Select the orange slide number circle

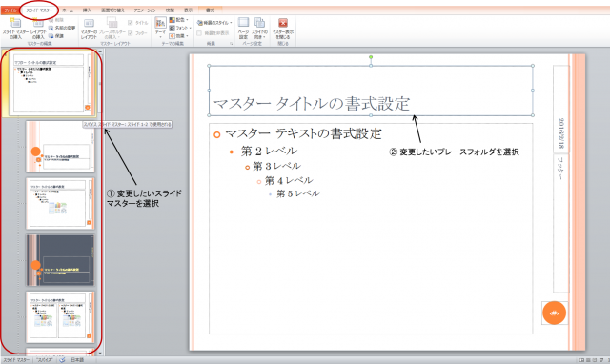pos(555,313)
